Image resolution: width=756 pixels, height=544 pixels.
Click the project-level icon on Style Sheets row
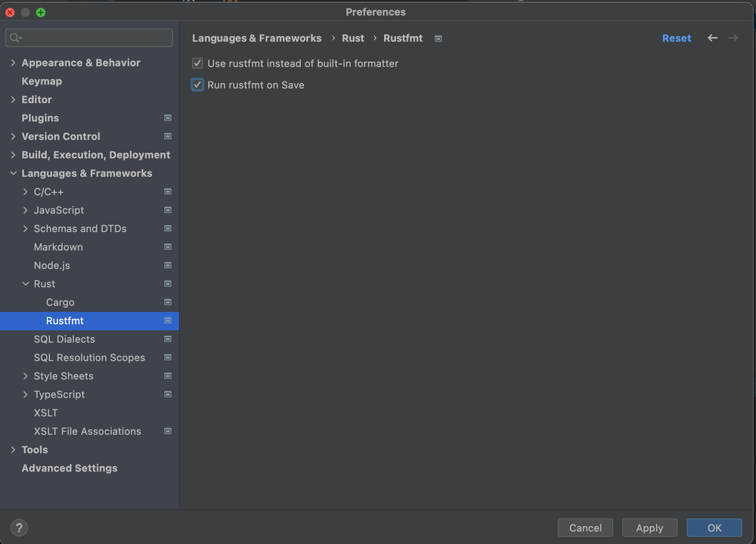[168, 376]
